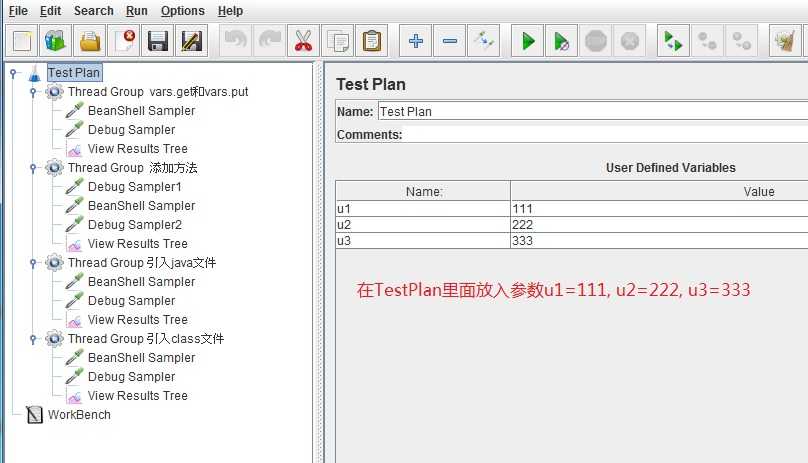The width and height of the screenshot is (808, 463).
Task: Select View Results Tree under 引入class文件 group
Action: click(138, 396)
